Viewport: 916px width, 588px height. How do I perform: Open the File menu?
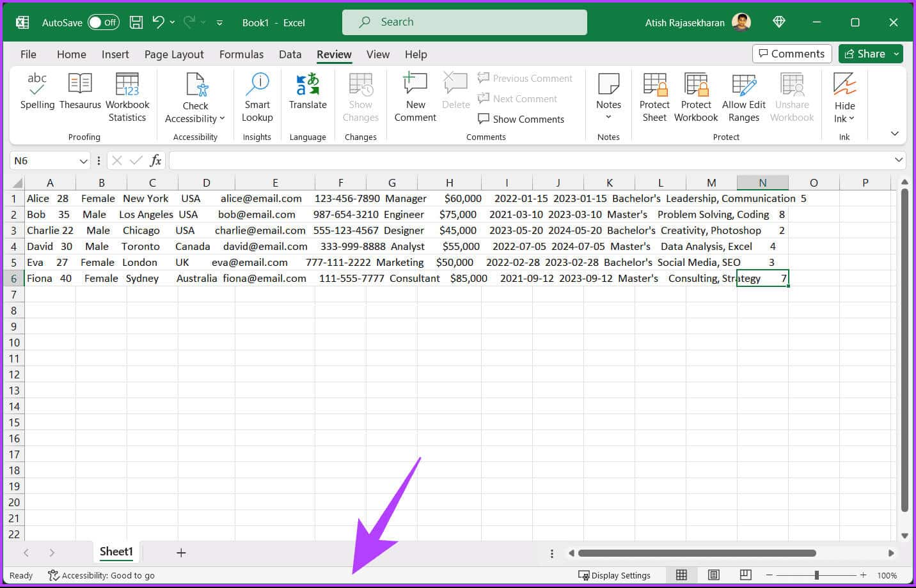pyautogui.click(x=28, y=54)
